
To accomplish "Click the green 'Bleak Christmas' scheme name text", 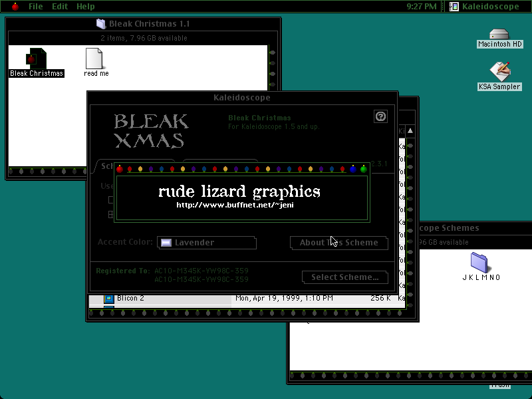I will (259, 118).
